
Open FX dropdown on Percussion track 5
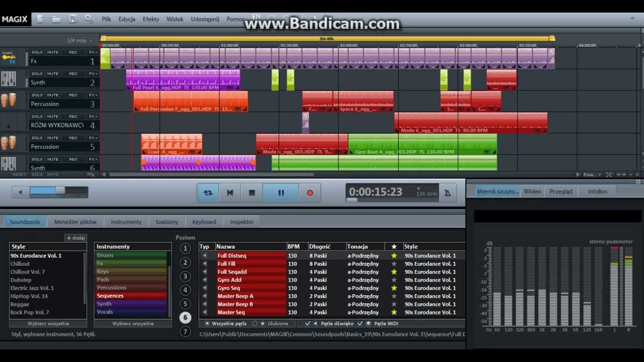93,138
